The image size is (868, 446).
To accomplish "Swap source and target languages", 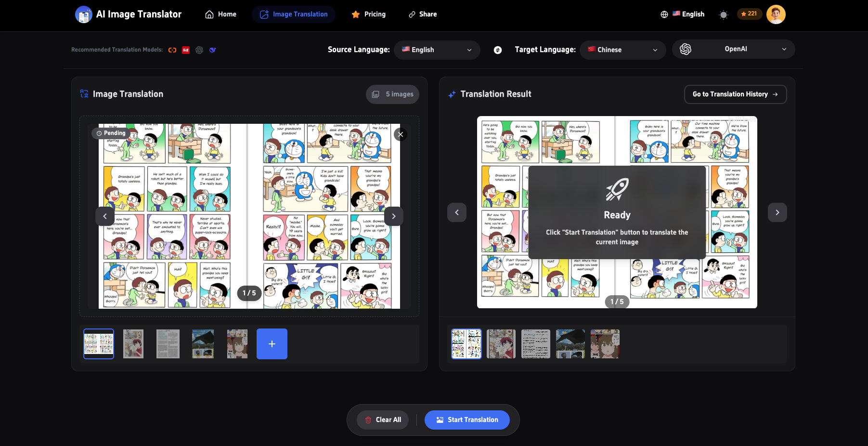I will (498, 50).
